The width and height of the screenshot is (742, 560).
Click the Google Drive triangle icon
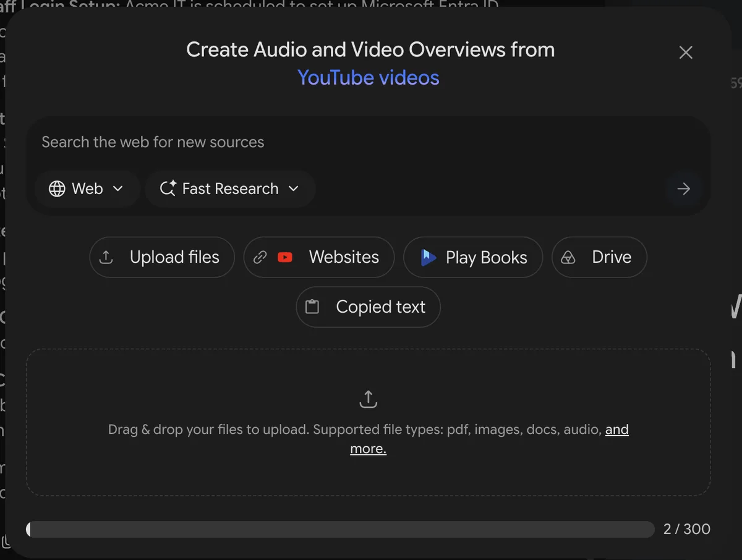(568, 258)
